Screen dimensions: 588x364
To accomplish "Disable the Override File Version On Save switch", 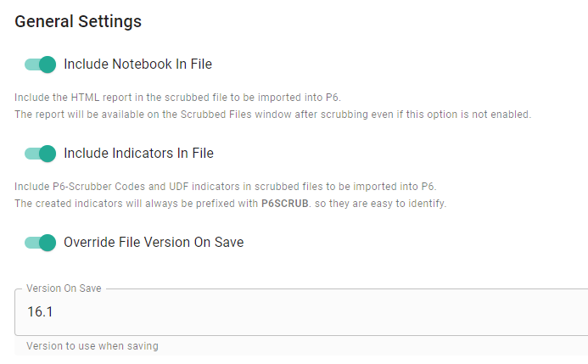I will [x=40, y=243].
